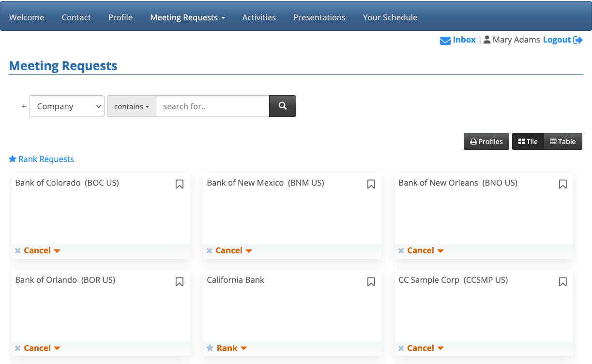
Task: Toggle bookmark on Bank of Orlando tile
Action: pyautogui.click(x=180, y=281)
